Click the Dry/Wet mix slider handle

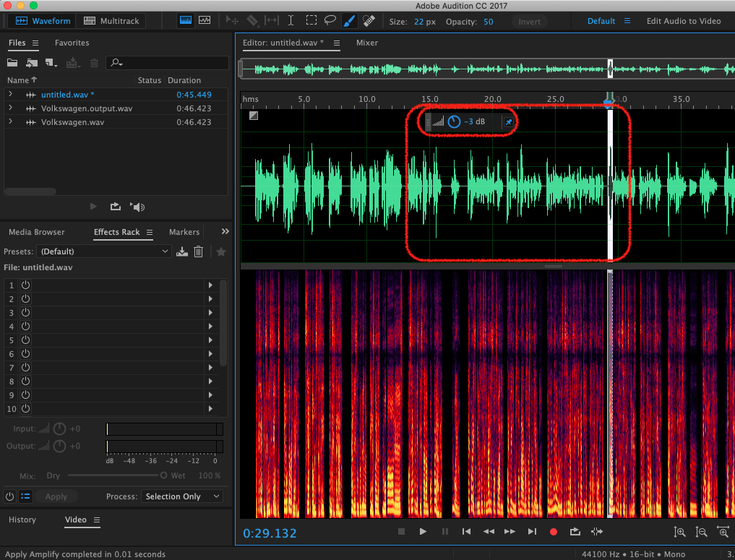(163, 475)
